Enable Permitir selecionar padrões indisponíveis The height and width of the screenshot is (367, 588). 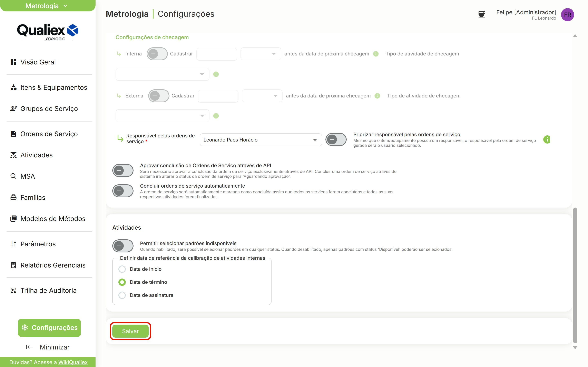pyautogui.click(x=123, y=246)
